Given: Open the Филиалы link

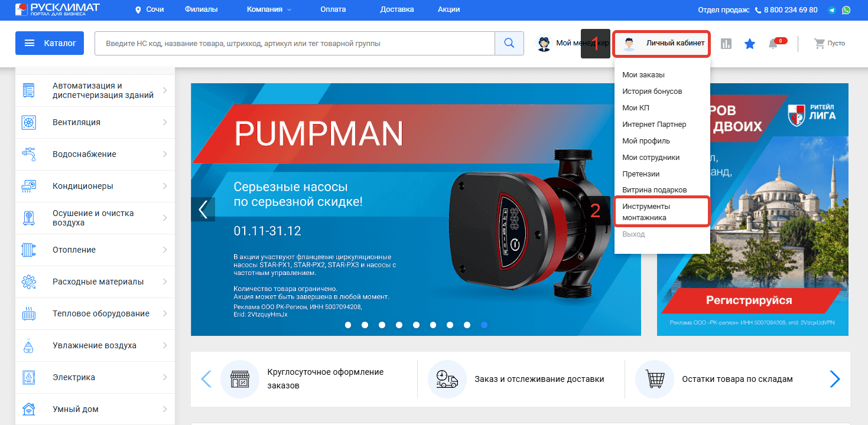Looking at the screenshot, I should pos(201,9).
